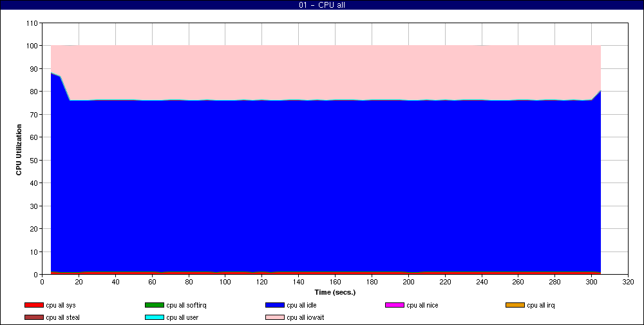Click the blue cpu all idle swatch
The image size is (644, 325).
click(x=275, y=305)
